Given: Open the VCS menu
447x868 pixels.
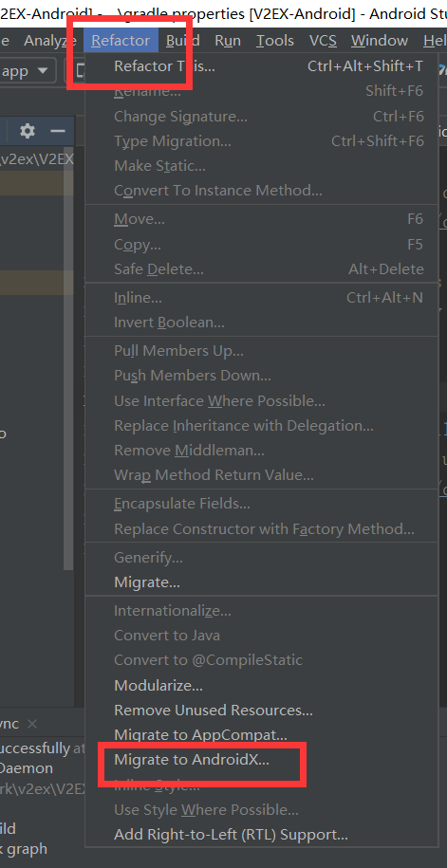Looking at the screenshot, I should 323,41.
